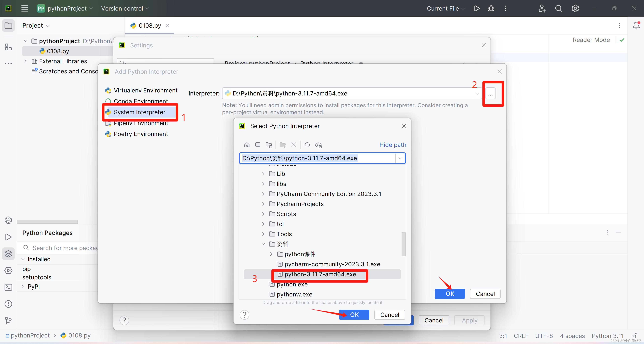Open the Current File run configuration menu
Image resolution: width=644 pixels, height=344 pixels.
446,8
